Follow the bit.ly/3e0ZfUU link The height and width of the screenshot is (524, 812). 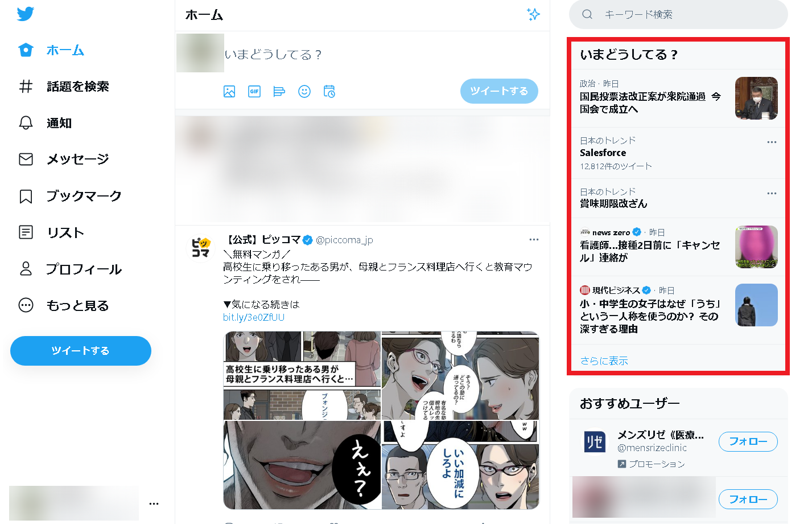[x=254, y=317]
